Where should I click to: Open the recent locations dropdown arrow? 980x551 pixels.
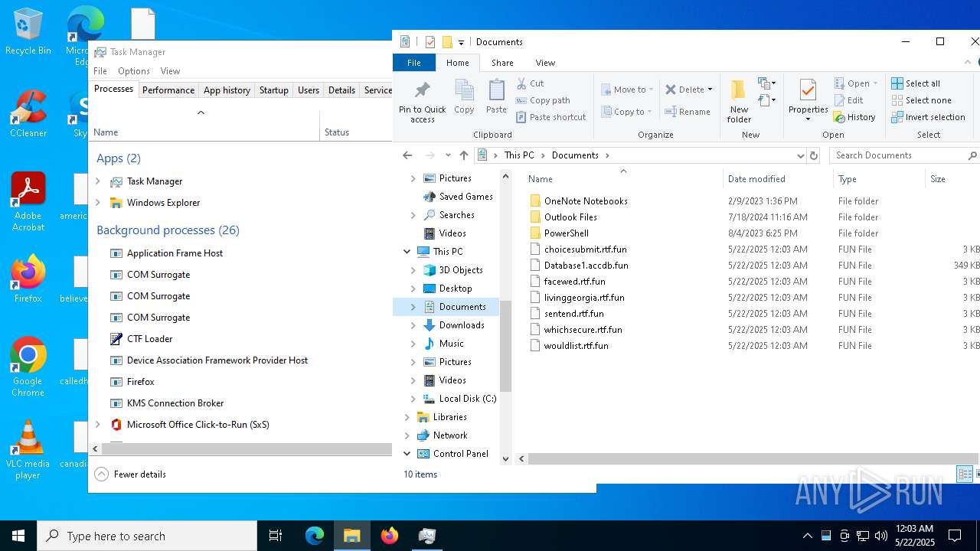(x=448, y=155)
